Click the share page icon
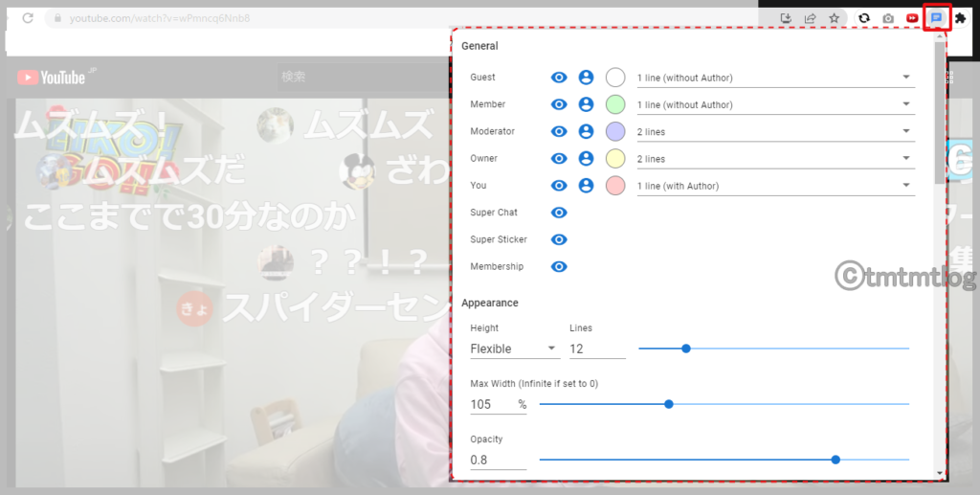The height and width of the screenshot is (495, 980). [810, 18]
